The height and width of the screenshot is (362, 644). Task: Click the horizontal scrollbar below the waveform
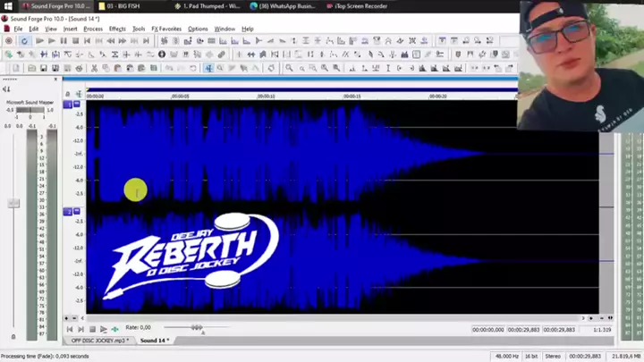point(333,318)
